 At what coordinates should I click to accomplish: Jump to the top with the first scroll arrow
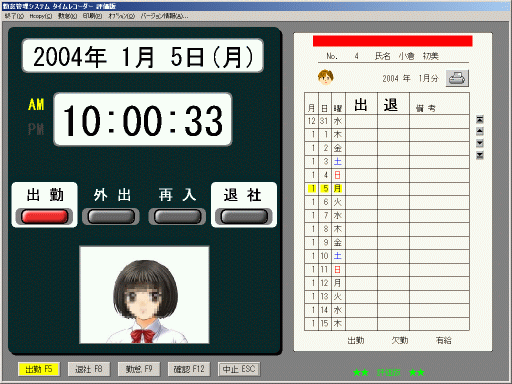click(x=480, y=119)
